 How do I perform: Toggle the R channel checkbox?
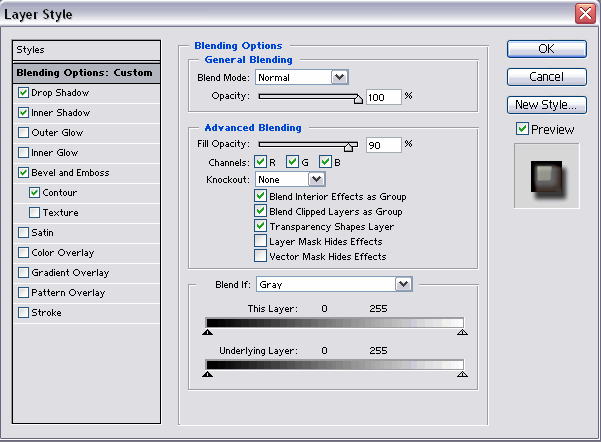click(x=261, y=162)
